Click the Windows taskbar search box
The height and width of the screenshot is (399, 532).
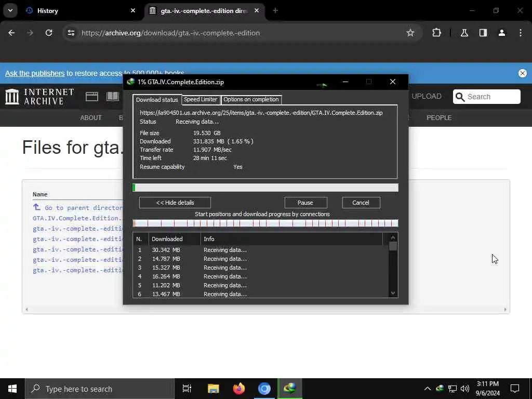point(100,389)
